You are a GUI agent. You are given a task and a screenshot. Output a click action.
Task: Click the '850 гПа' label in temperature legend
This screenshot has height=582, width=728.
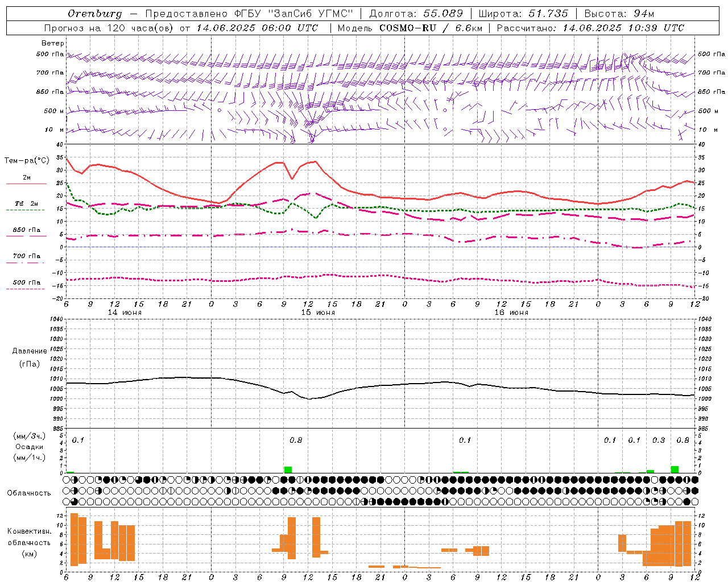pos(27,230)
